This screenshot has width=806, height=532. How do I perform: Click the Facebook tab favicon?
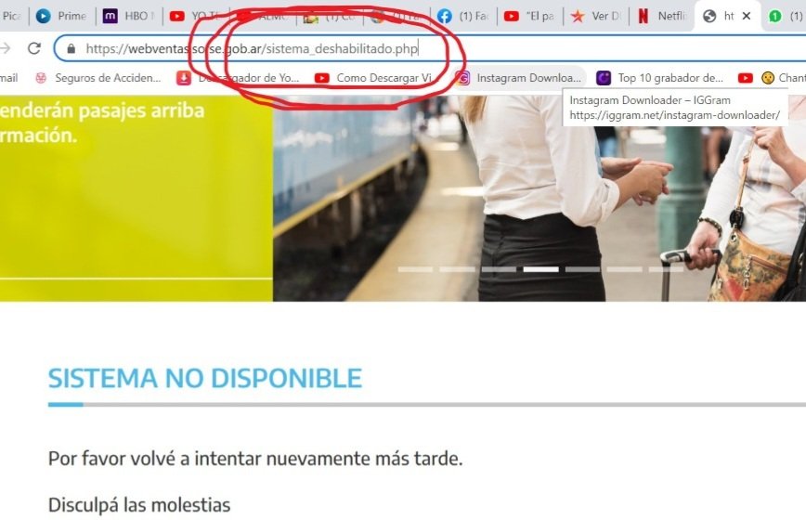pyautogui.click(x=445, y=16)
